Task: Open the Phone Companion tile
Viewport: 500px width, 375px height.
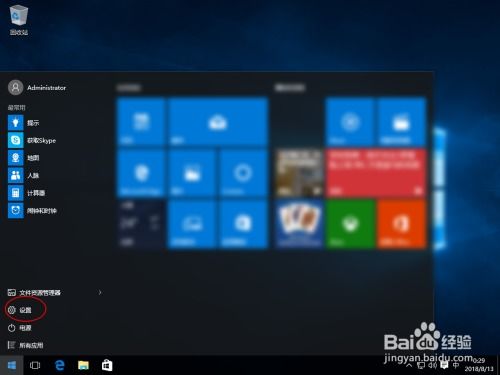Action: point(192,224)
